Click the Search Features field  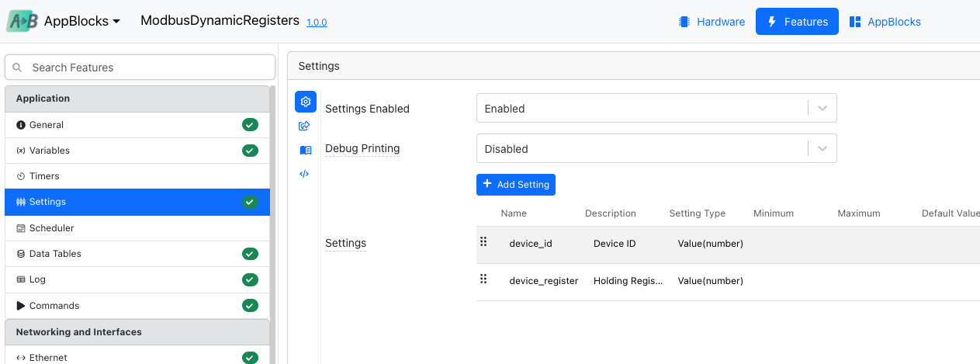click(x=140, y=68)
